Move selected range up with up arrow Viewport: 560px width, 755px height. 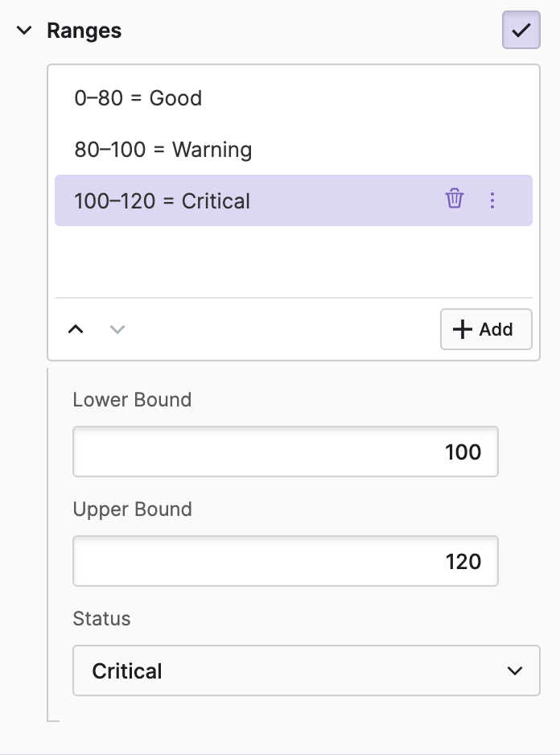pos(76,329)
